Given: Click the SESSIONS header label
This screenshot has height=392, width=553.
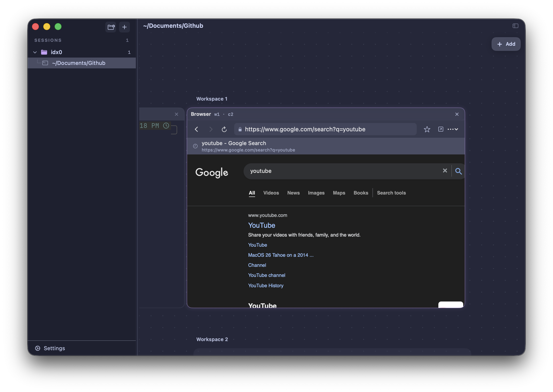Looking at the screenshot, I should tap(48, 40).
